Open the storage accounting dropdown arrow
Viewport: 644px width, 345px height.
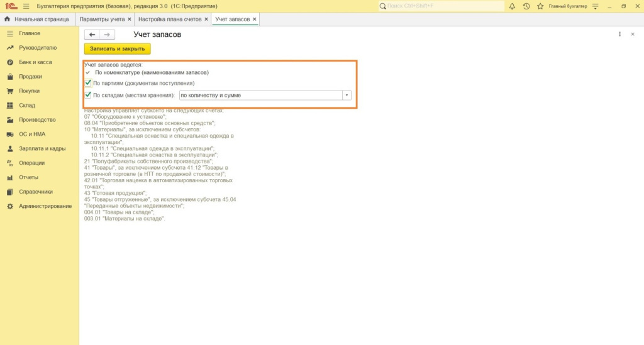(347, 95)
